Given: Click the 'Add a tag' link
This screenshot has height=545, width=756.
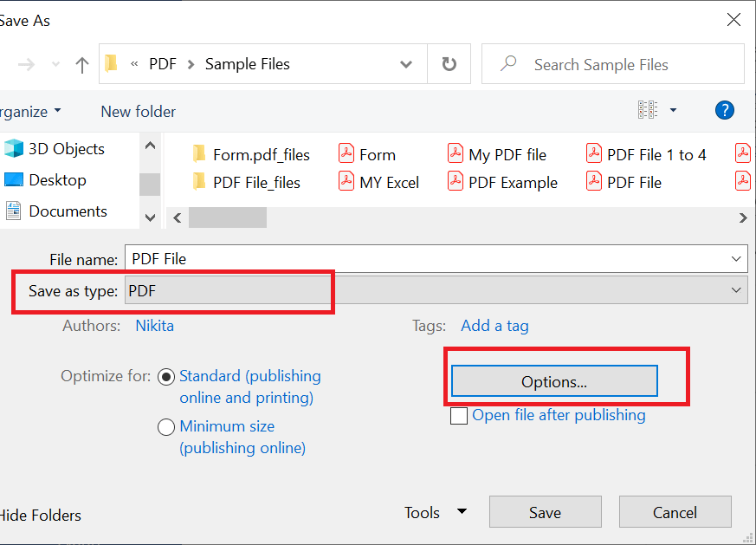Looking at the screenshot, I should (x=494, y=325).
